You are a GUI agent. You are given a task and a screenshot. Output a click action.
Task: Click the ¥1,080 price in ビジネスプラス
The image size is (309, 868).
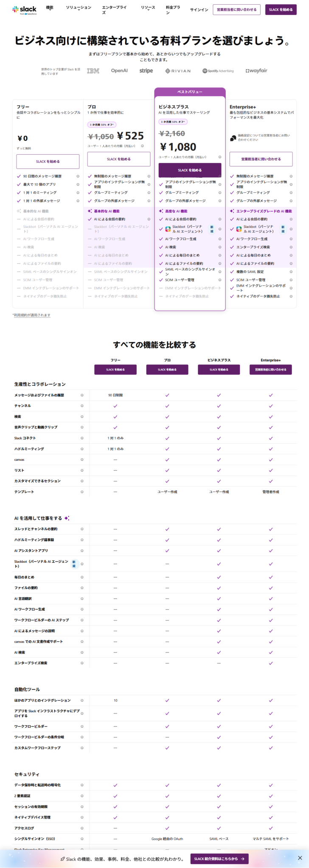pos(178,147)
